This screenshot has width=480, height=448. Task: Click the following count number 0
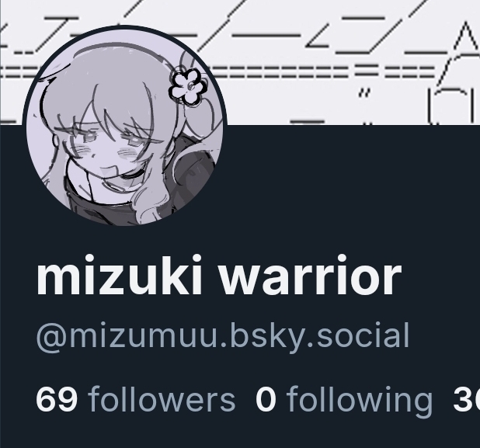point(266,399)
